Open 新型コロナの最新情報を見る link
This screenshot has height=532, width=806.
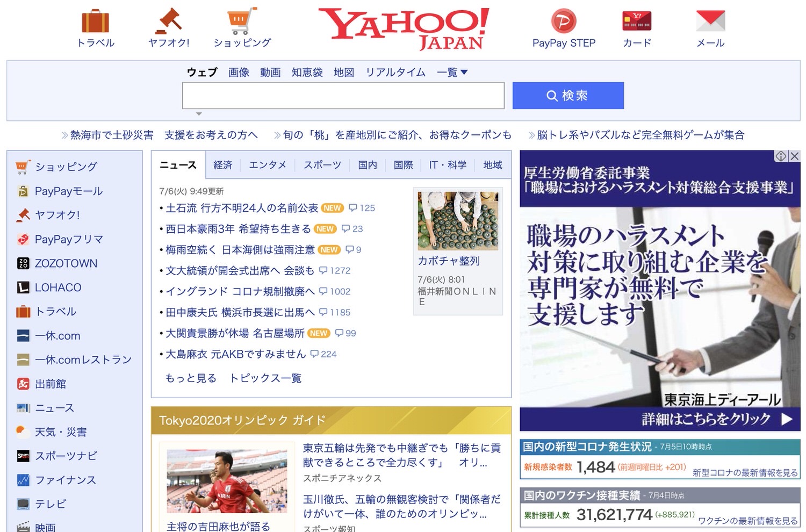pos(745,473)
